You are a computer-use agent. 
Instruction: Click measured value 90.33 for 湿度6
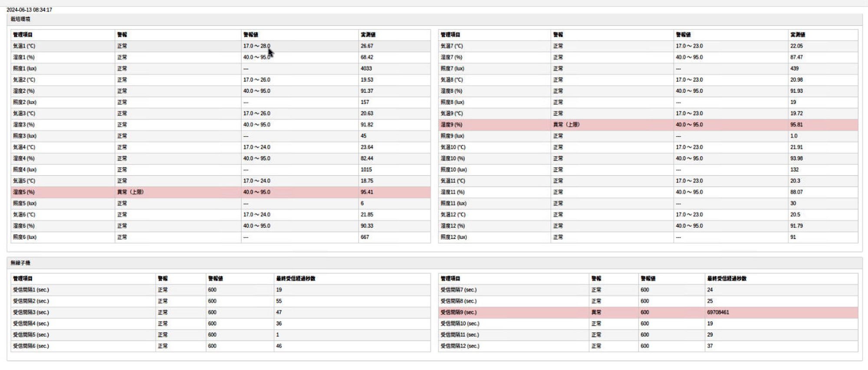pos(367,226)
